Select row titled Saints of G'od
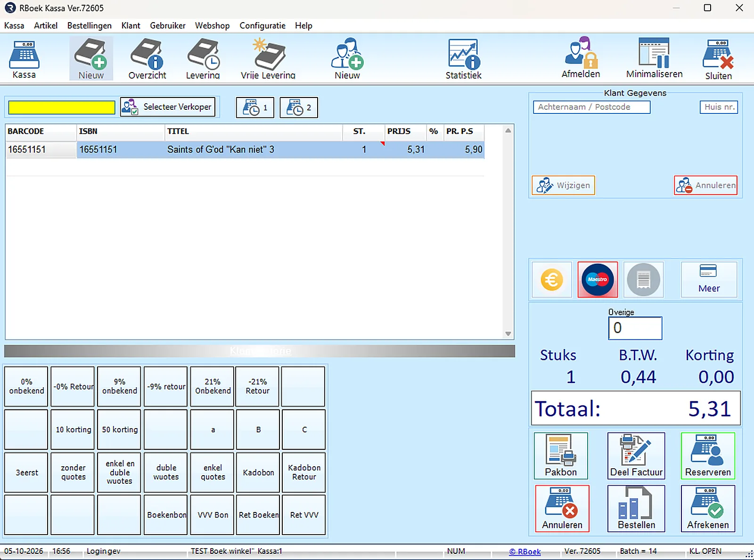Image resolution: width=754 pixels, height=560 pixels. [x=245, y=149]
